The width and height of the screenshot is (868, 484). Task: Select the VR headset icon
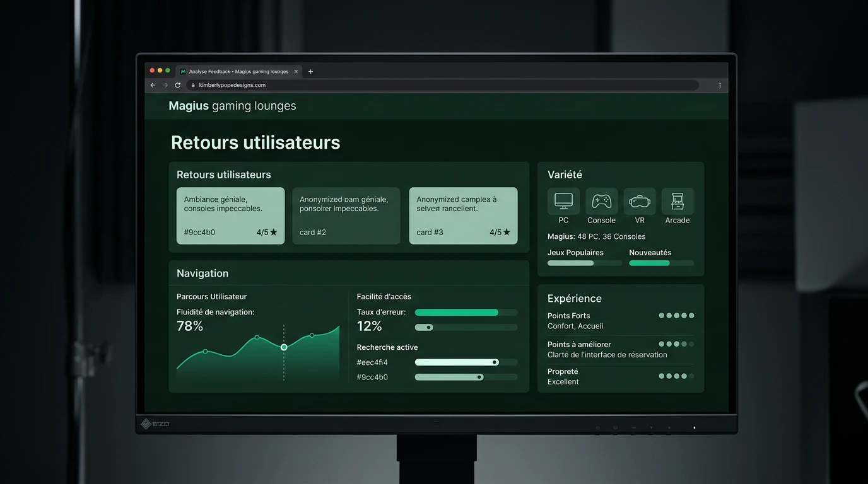[x=640, y=201]
